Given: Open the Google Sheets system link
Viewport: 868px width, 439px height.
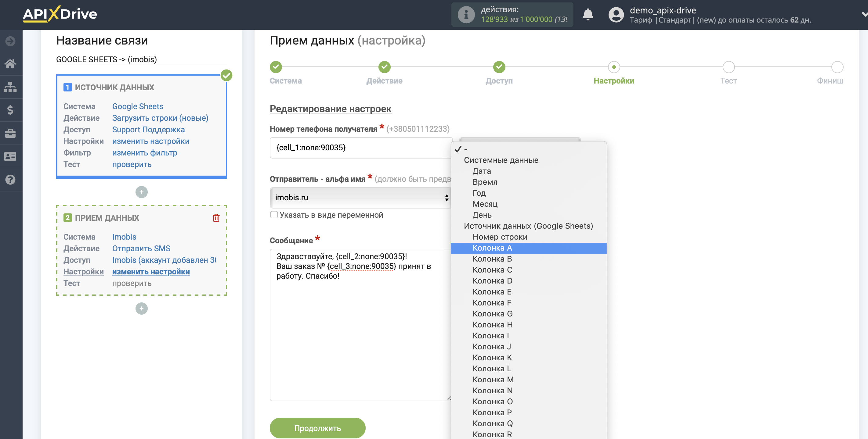Looking at the screenshot, I should click(137, 106).
